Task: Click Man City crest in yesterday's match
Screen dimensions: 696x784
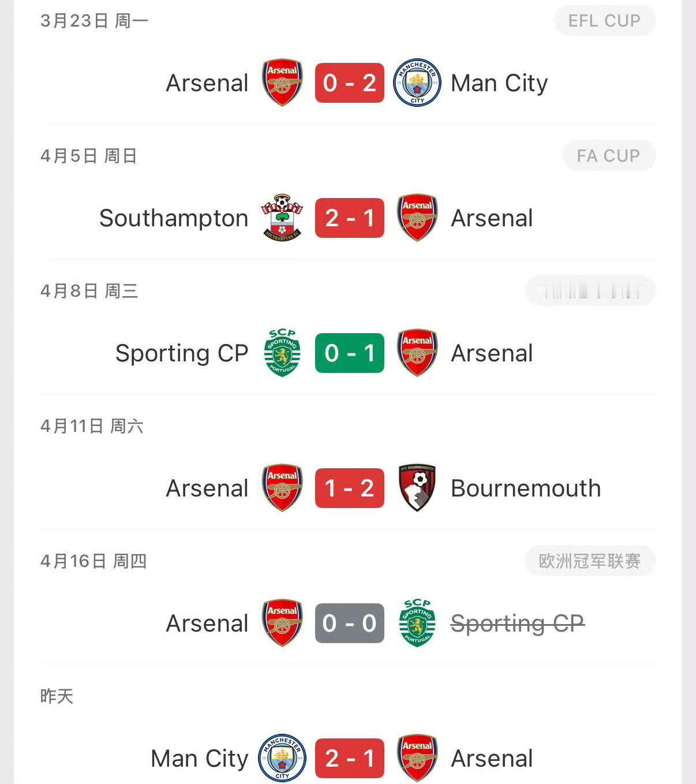Action: [x=282, y=758]
